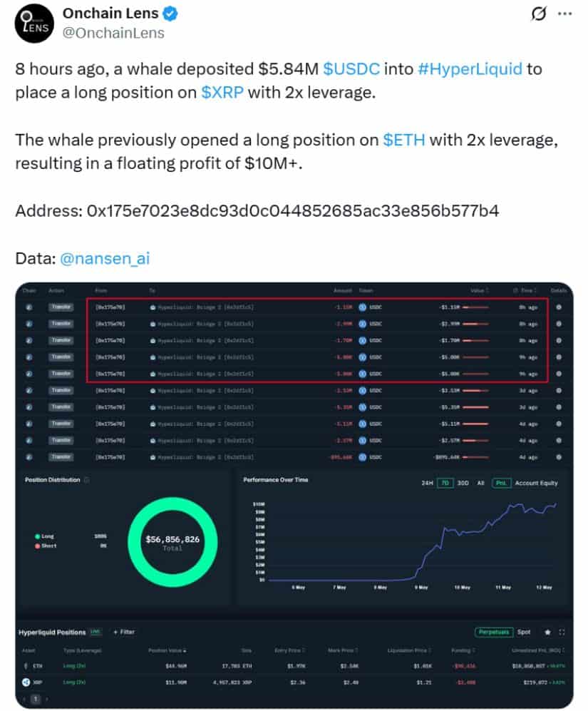
Task: Switch chart to Account Equity
Action: pos(536,483)
